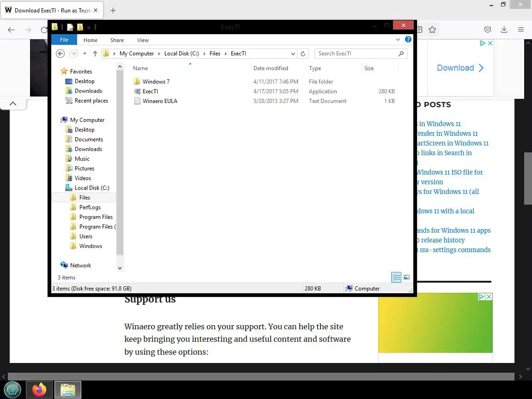Select Pictures under My Computer
532x399 pixels.
[84, 168]
